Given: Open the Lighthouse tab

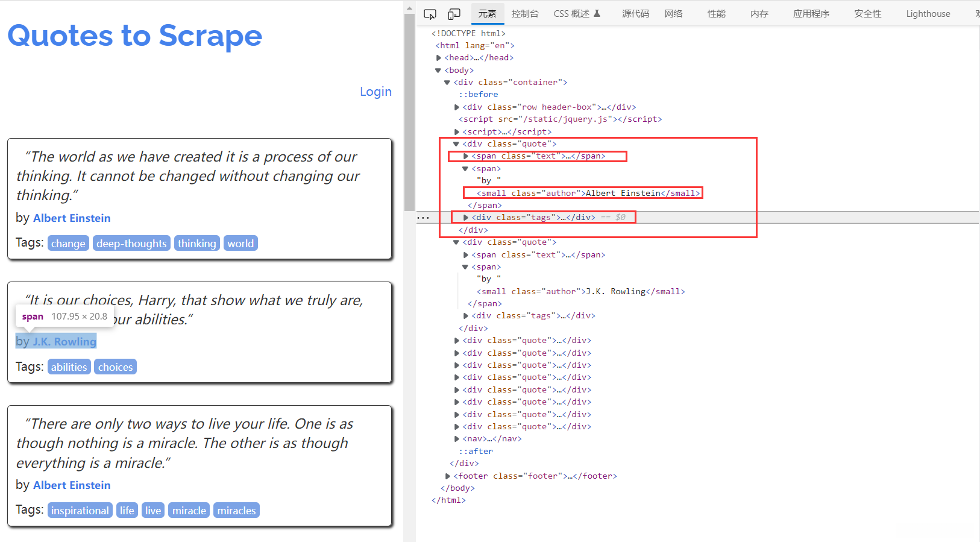Looking at the screenshot, I should tap(928, 14).
